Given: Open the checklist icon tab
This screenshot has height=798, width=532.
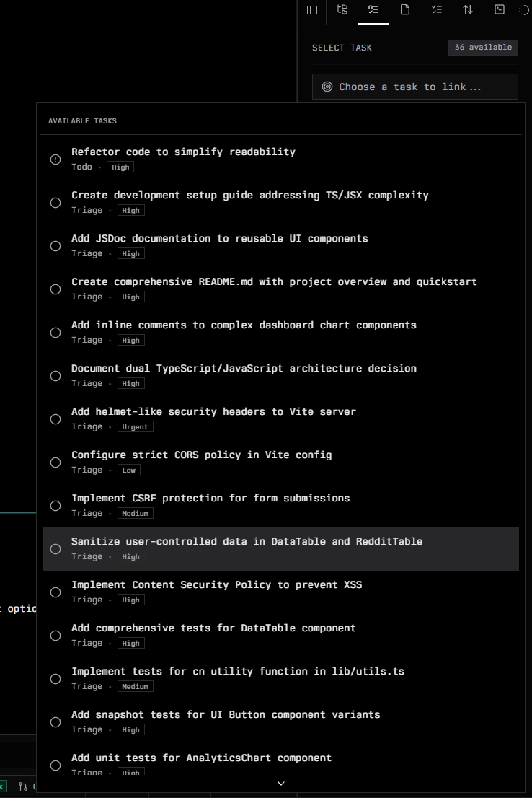Looking at the screenshot, I should [437, 9].
